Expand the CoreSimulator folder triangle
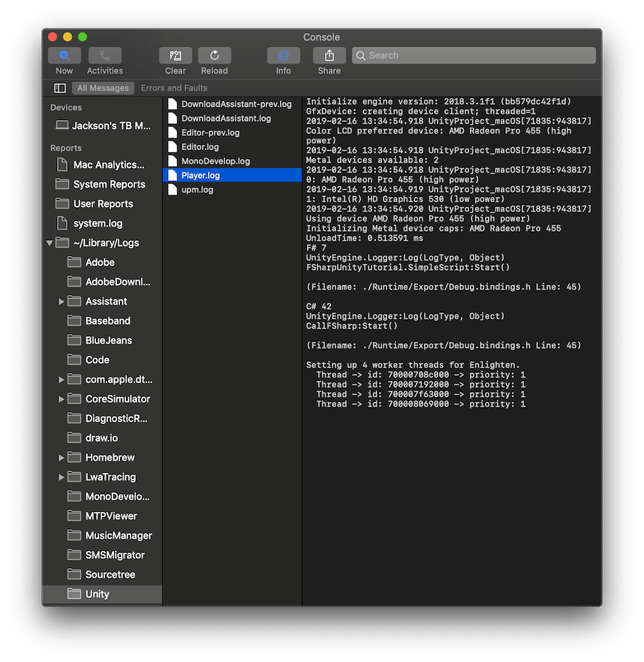This screenshot has width=644, height=662. click(x=61, y=399)
